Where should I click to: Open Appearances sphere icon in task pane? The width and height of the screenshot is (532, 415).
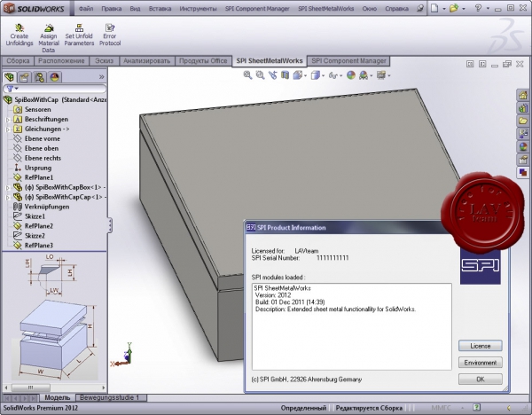pyautogui.click(x=523, y=146)
